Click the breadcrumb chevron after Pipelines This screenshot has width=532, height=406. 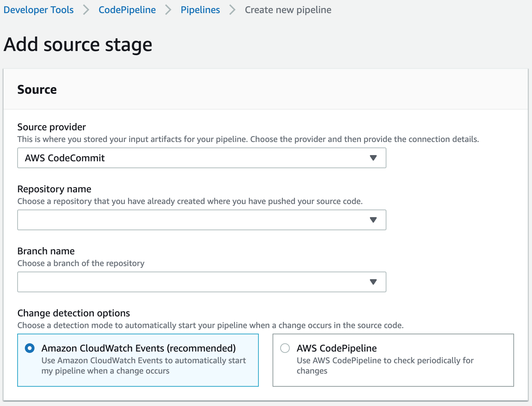tap(233, 10)
